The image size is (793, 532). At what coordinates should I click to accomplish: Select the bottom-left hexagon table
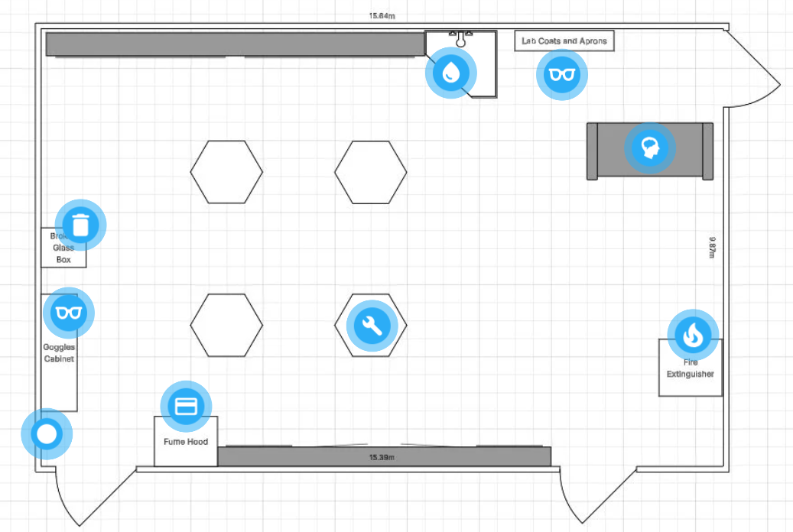[226, 325]
